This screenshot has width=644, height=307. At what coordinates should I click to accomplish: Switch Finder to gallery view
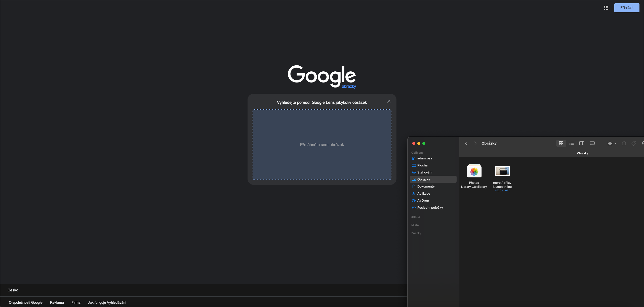click(x=592, y=143)
